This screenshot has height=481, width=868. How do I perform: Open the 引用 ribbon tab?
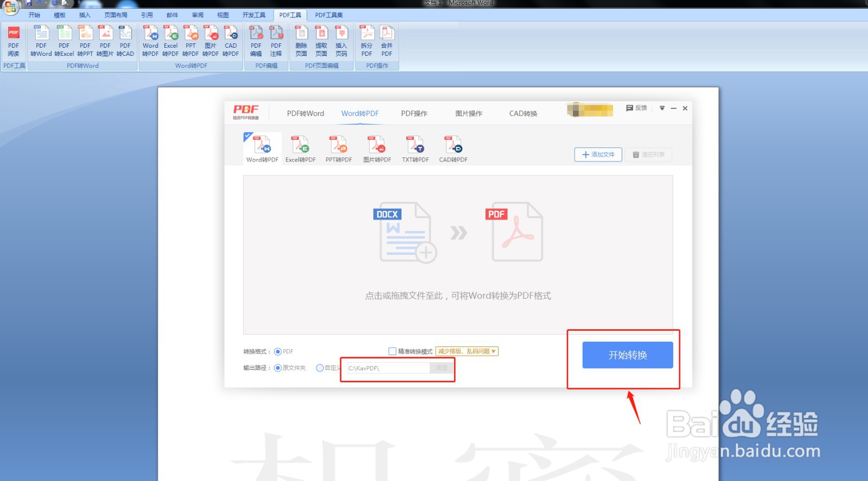tap(147, 15)
